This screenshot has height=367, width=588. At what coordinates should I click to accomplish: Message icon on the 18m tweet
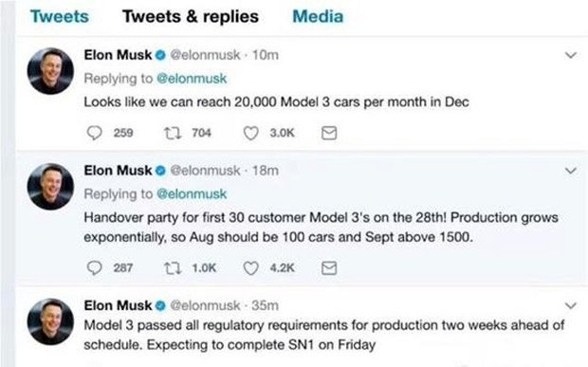[329, 268]
